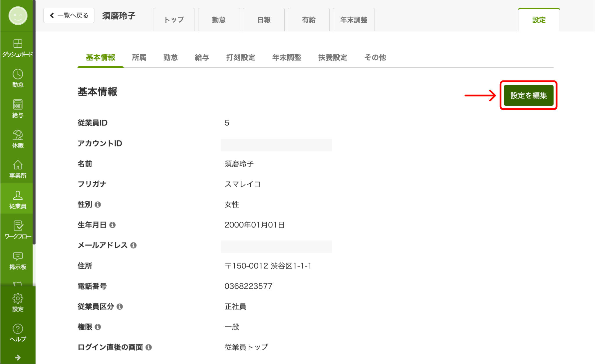Click the info icon beside 権限
The height and width of the screenshot is (364, 595).
[98, 327]
